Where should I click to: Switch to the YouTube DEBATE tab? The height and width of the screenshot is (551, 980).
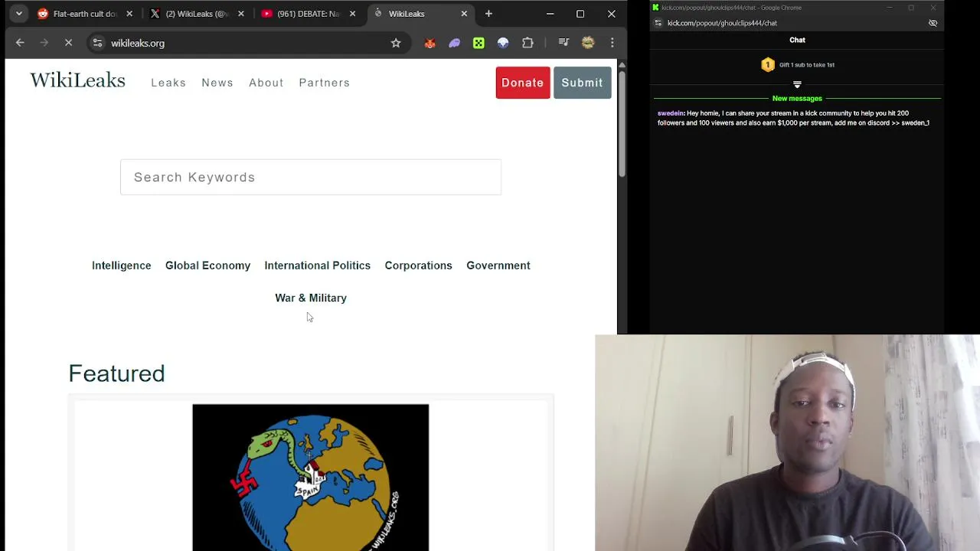(308, 14)
